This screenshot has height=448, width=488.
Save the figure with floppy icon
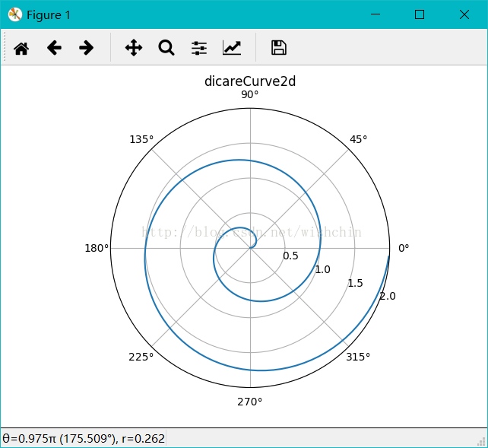[x=279, y=48]
